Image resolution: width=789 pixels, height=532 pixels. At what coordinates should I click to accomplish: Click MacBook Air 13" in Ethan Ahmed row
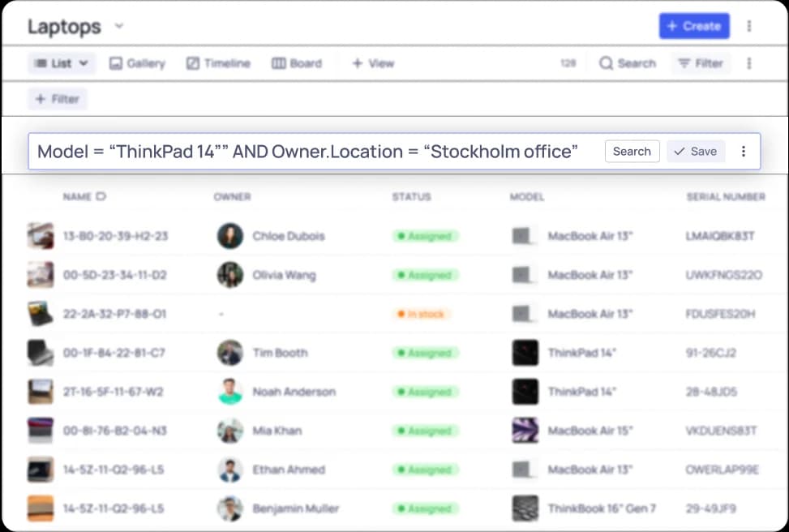[x=590, y=470]
